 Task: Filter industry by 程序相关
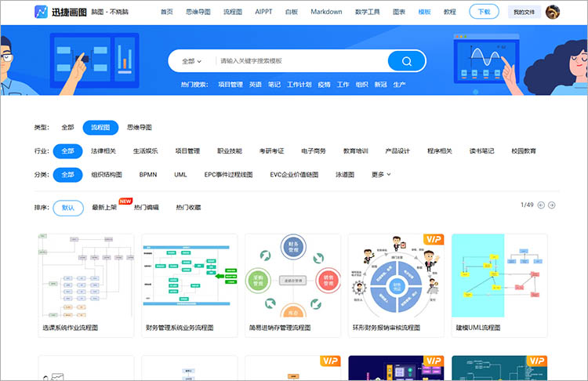[x=440, y=151]
